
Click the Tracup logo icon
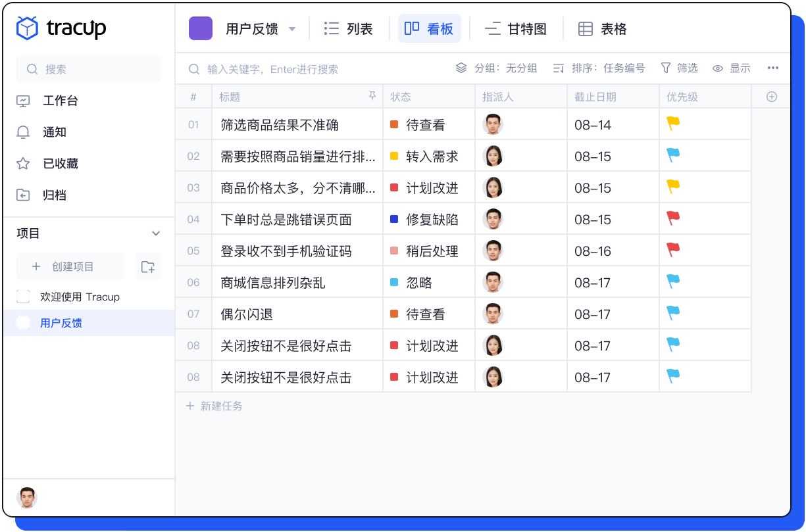pos(28,28)
